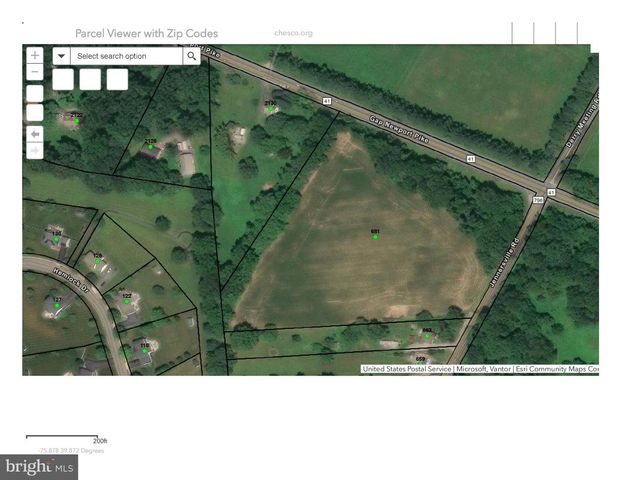The image size is (621, 480).
Task: Zoom out with the minus button
Action: click(x=35, y=72)
